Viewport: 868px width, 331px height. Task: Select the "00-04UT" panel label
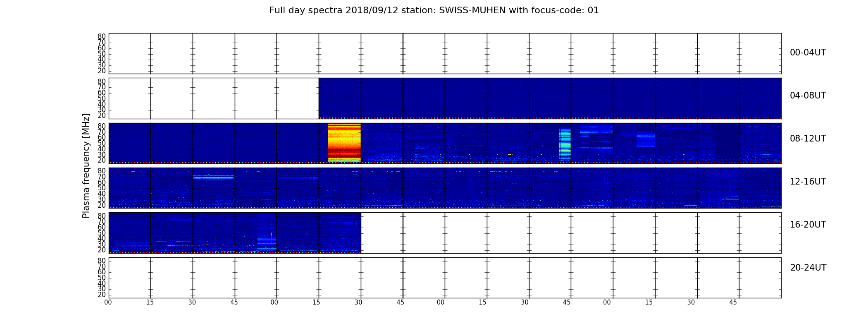(808, 53)
